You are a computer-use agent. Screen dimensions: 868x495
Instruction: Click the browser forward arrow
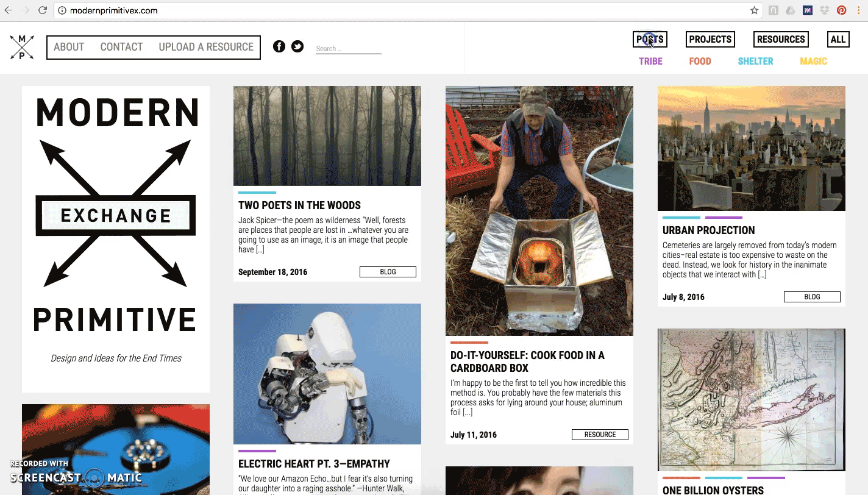25,10
